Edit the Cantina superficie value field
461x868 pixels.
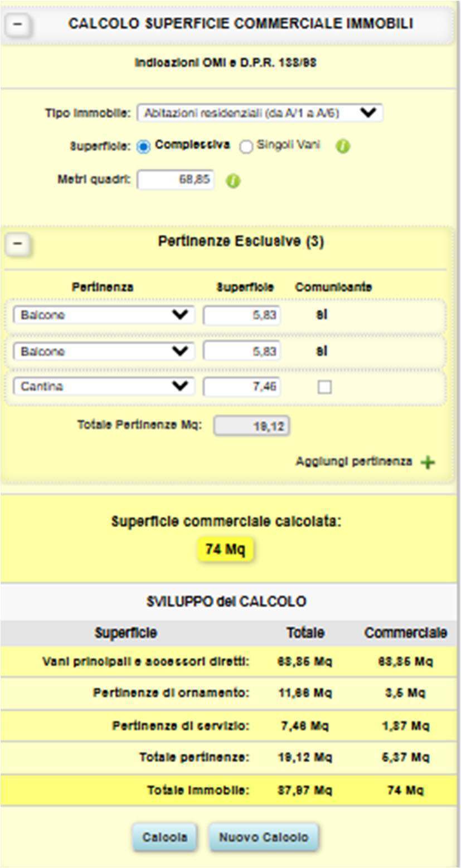pyautogui.click(x=242, y=387)
